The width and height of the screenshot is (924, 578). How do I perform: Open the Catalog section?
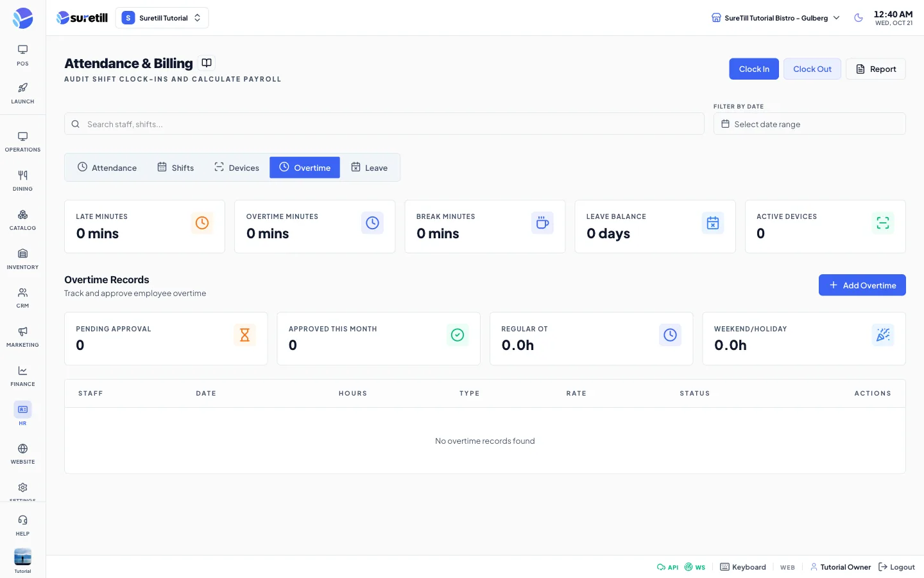(22, 220)
